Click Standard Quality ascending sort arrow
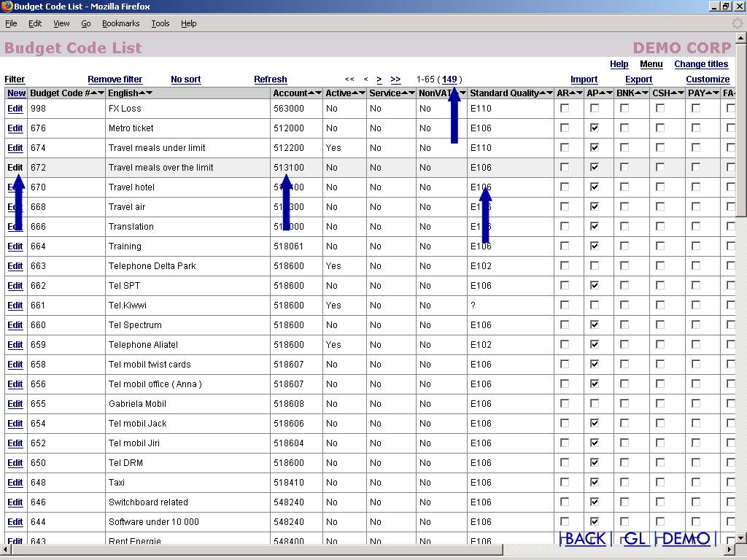 (543, 93)
